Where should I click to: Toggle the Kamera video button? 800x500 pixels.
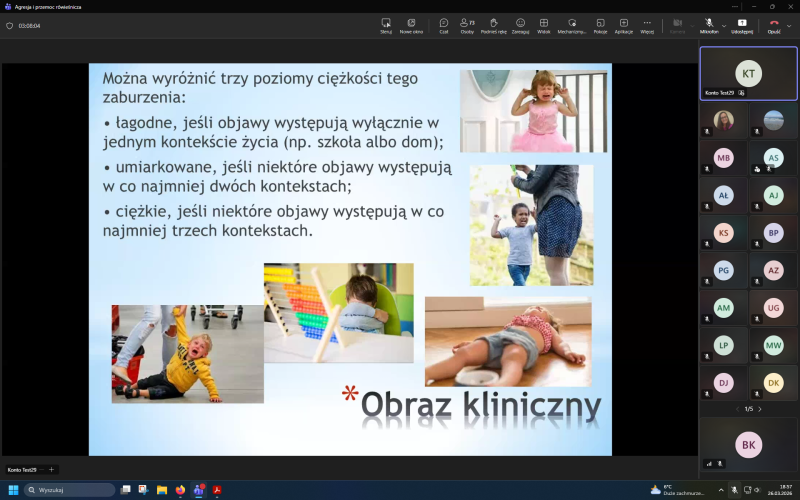677,25
